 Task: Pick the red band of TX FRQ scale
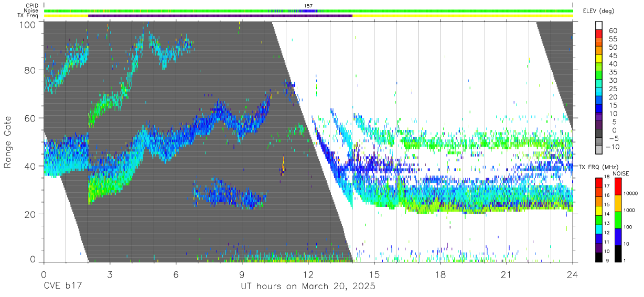(x=599, y=182)
